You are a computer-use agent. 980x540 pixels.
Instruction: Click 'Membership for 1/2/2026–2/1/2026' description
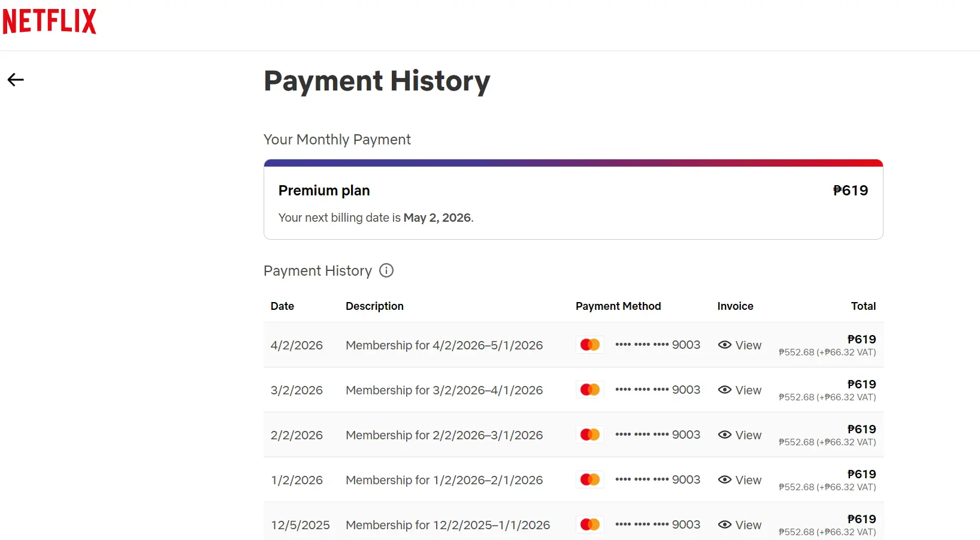point(444,480)
